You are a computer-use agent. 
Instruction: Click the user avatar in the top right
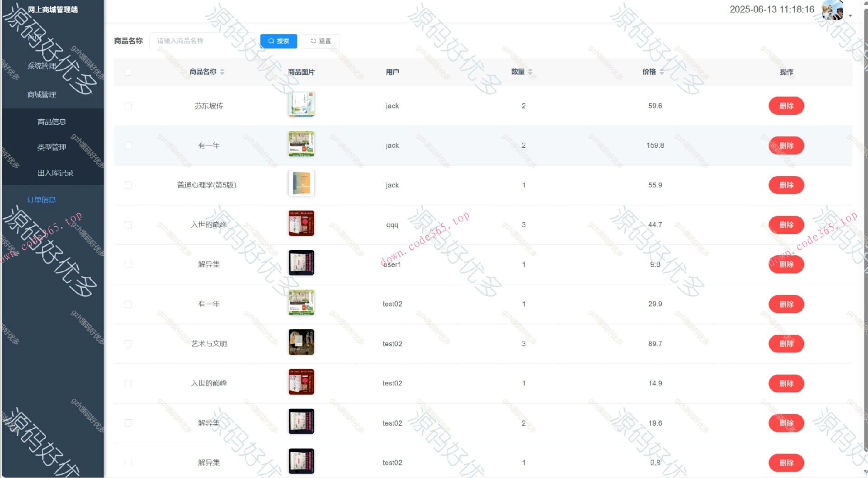[832, 10]
